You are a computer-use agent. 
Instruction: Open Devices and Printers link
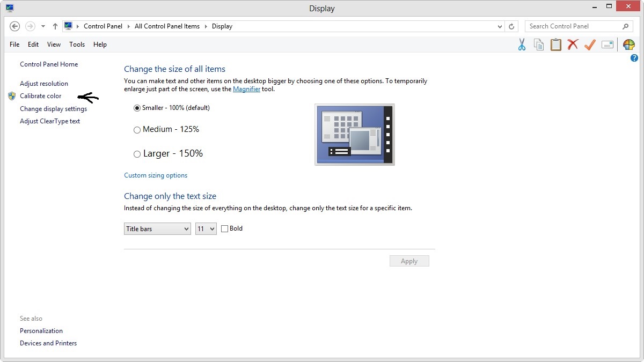(48, 343)
